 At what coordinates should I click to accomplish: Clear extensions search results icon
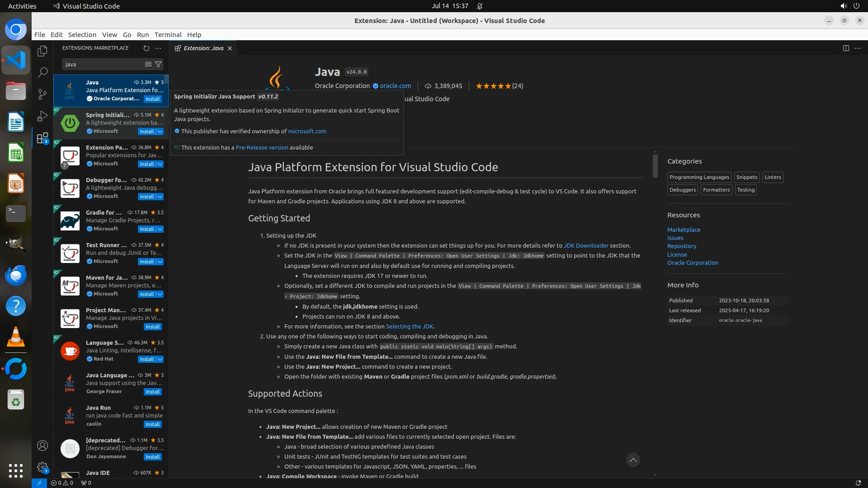(148, 64)
